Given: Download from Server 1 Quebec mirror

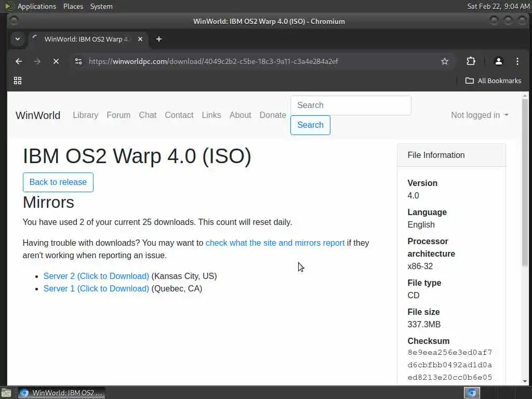Looking at the screenshot, I should pyautogui.click(x=96, y=288).
